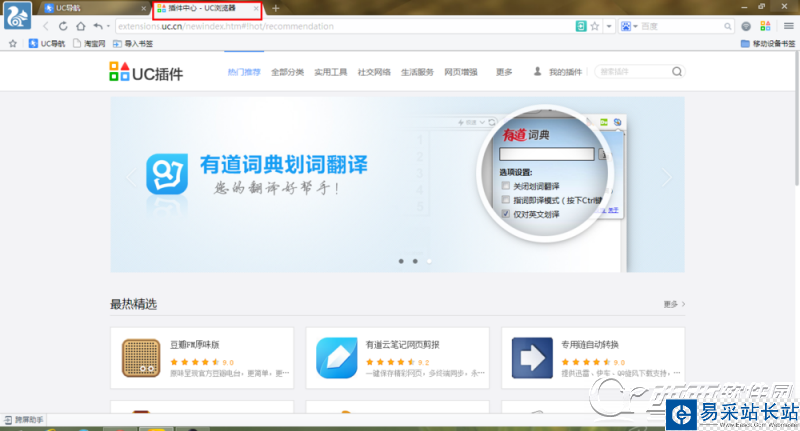Open the 移动设备书签 folder
Image resolution: width=800 pixels, height=431 pixels.
point(768,44)
